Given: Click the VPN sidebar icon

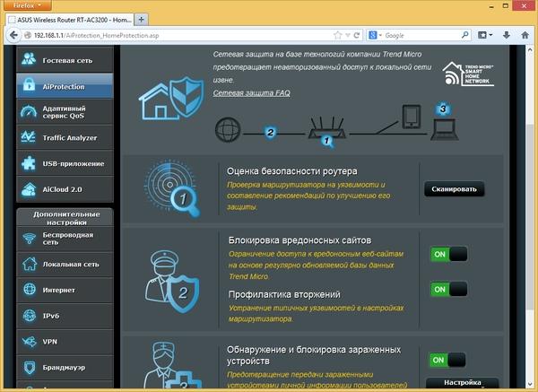Looking at the screenshot, I should pos(30,341).
